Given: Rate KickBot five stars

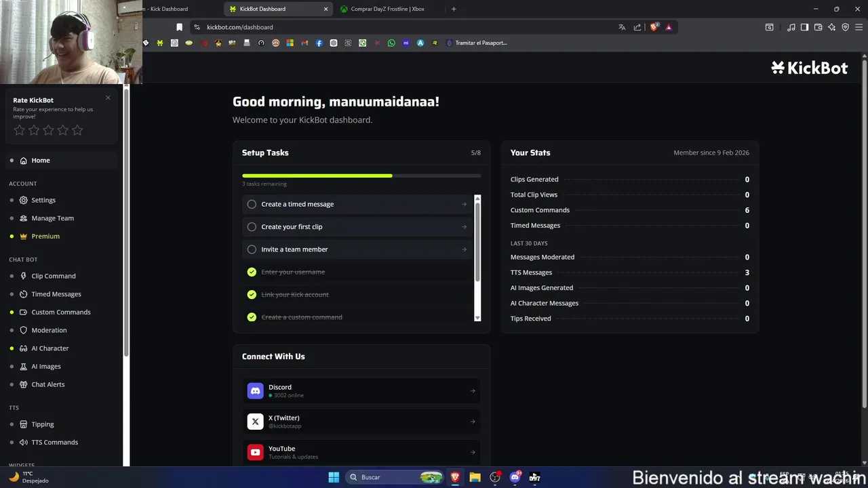Looking at the screenshot, I should click(x=77, y=130).
